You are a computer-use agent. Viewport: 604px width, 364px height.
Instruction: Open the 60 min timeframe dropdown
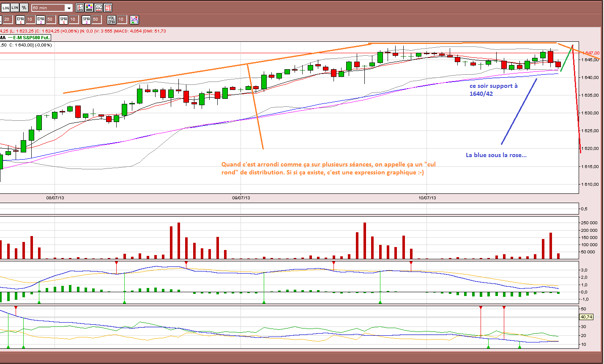click(52, 8)
